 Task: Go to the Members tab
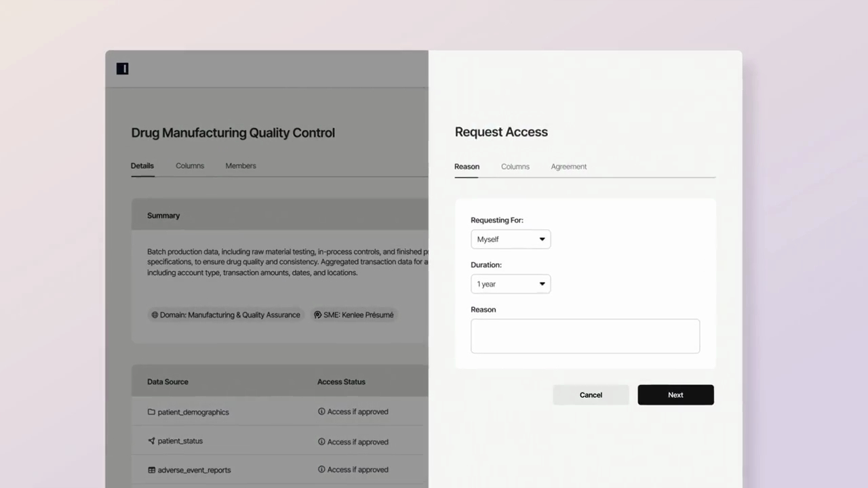tap(241, 166)
